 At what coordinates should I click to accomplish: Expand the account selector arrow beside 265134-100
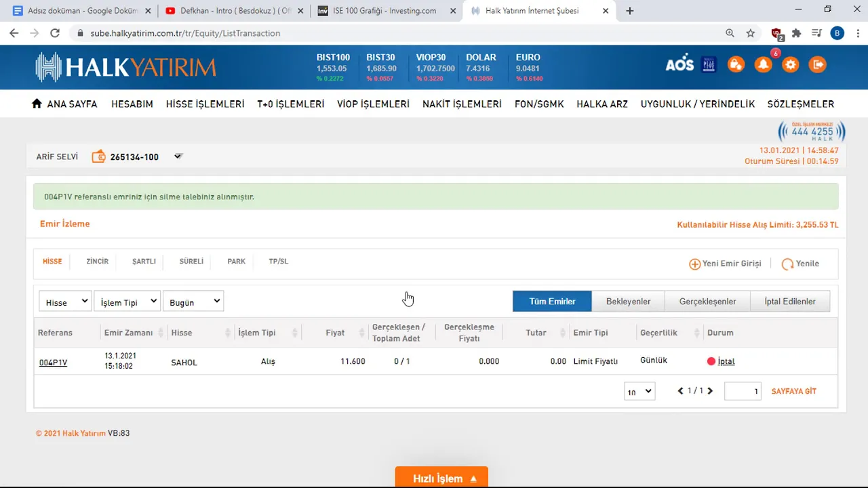(178, 157)
